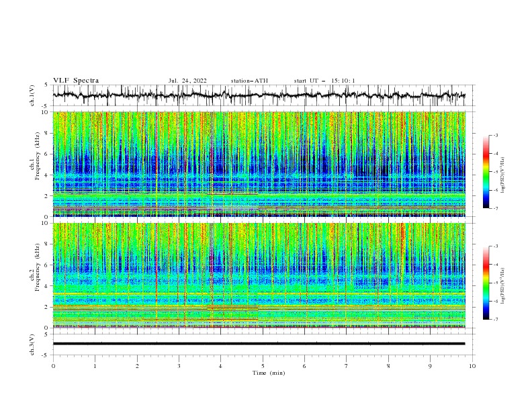Click the ch.2 spectrogram "4" kHz tick label
The height and width of the screenshot is (411, 532).
47,286
